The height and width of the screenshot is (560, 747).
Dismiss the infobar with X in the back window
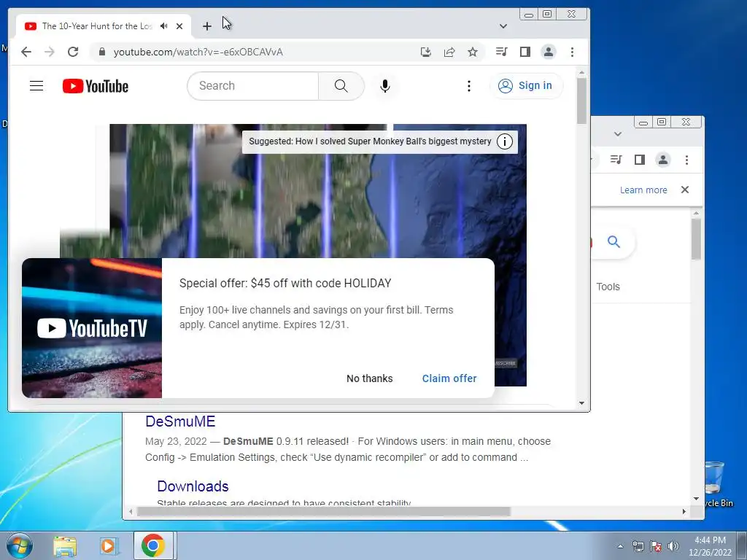pos(684,190)
